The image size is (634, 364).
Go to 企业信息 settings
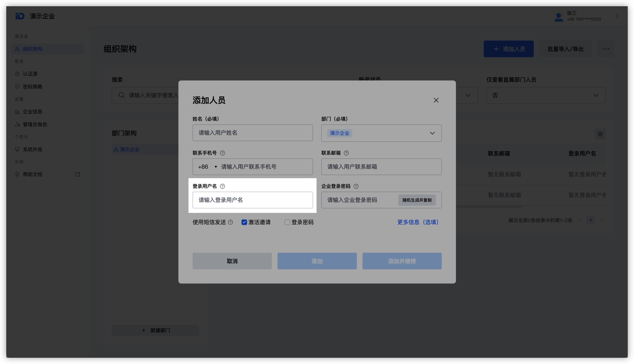(x=48, y=111)
